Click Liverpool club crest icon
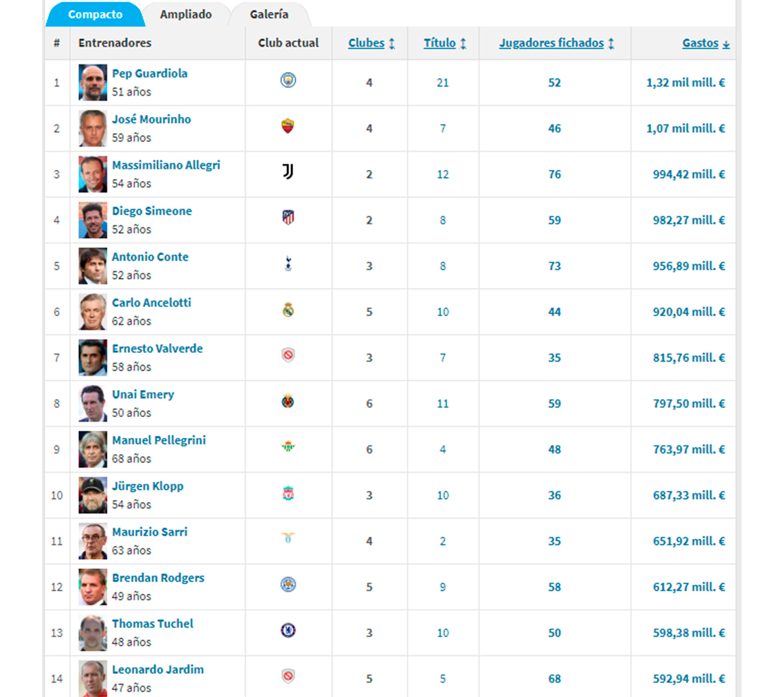 [x=288, y=493]
